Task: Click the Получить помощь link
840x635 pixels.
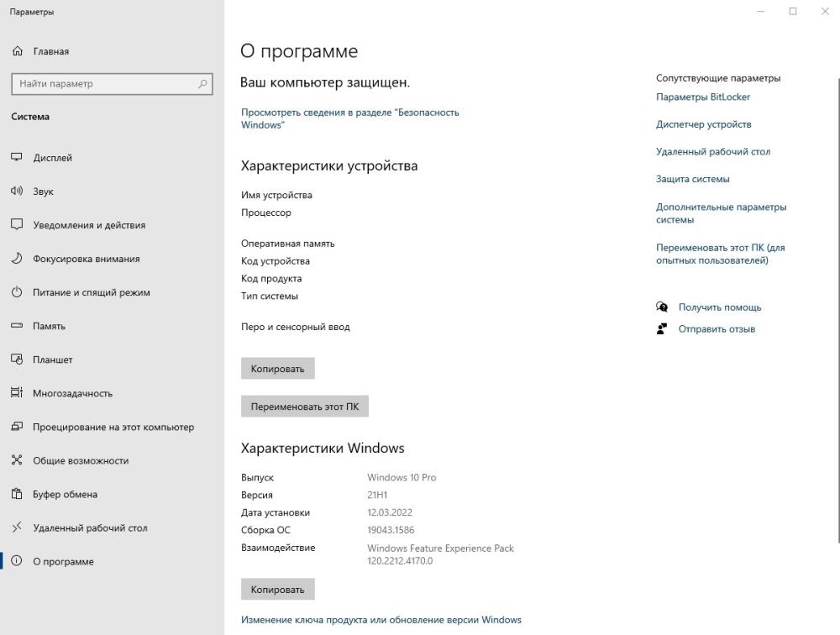Action: coord(720,307)
